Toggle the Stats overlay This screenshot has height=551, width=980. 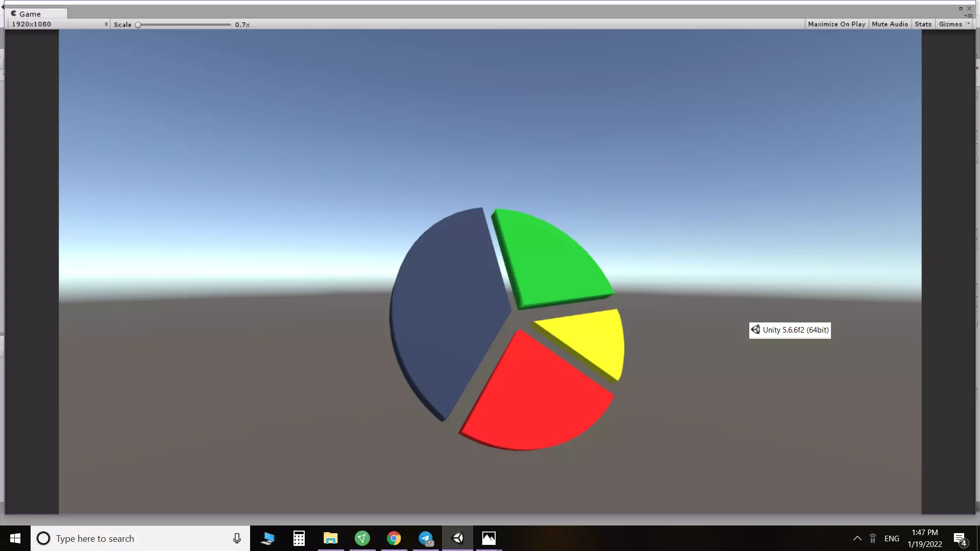(923, 24)
